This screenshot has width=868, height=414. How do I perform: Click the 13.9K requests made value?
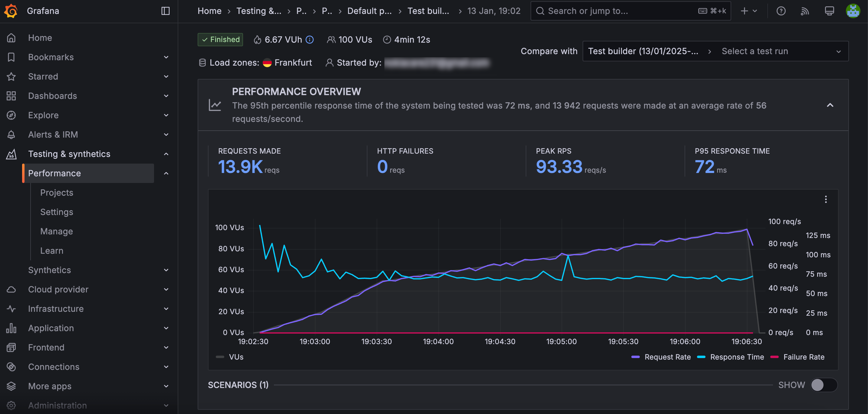[x=241, y=167]
